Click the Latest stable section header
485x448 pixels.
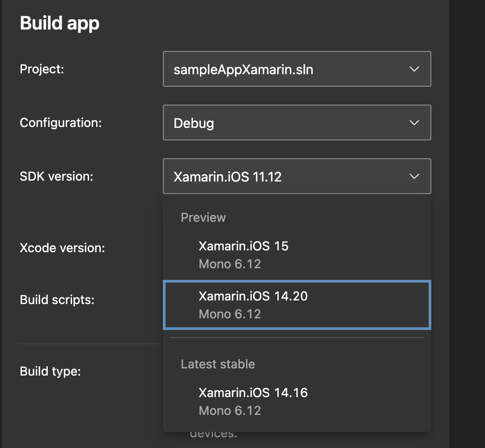point(217,364)
